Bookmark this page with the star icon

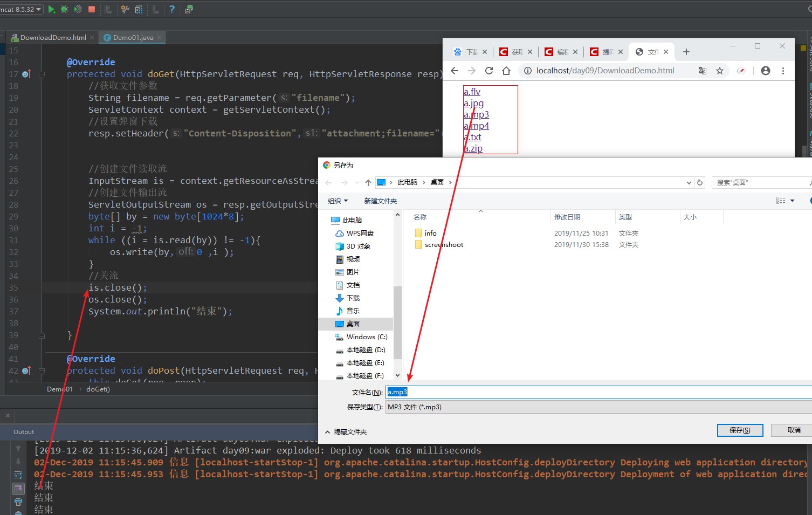720,71
